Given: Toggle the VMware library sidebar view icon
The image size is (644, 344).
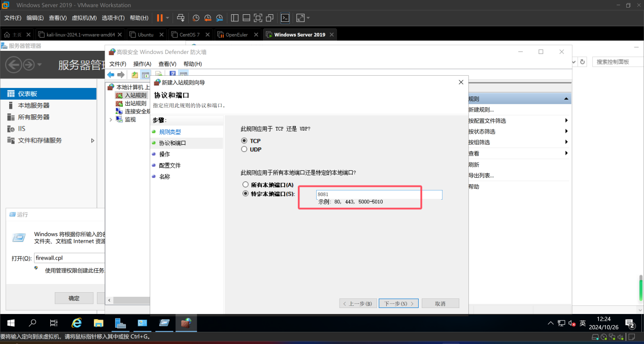Looking at the screenshot, I should pos(234,18).
